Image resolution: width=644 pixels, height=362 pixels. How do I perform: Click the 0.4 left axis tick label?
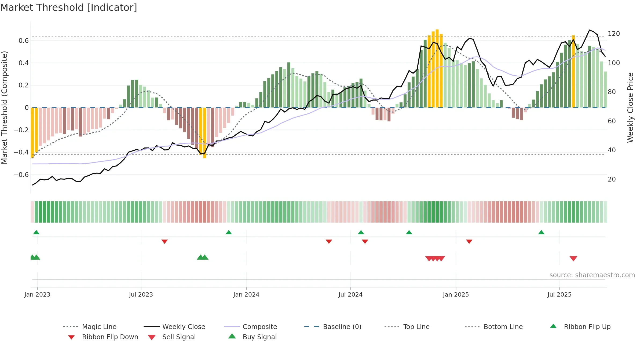click(x=24, y=63)
